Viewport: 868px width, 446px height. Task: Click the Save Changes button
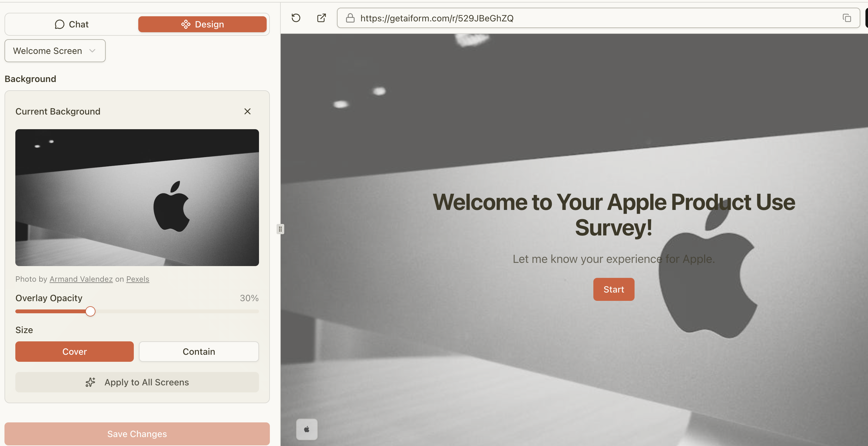[x=137, y=434]
